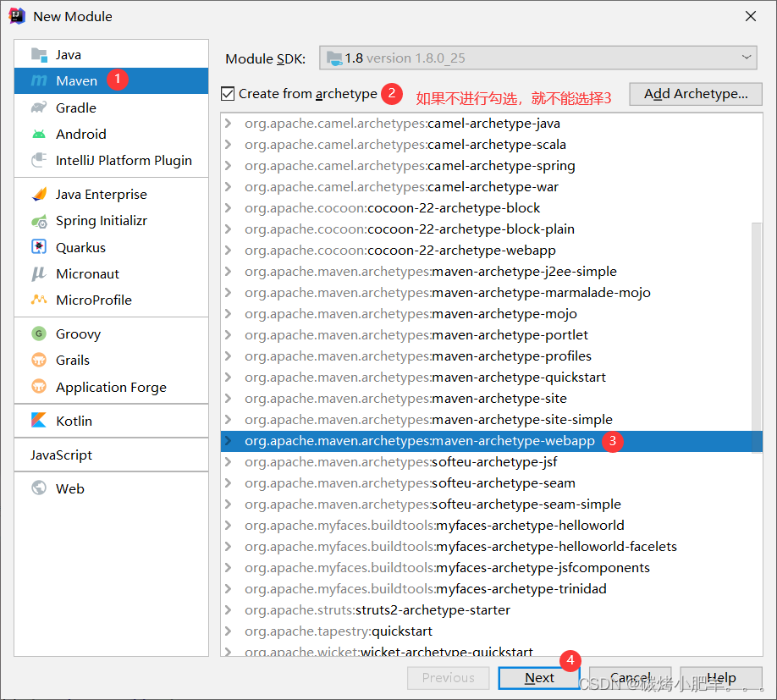
Task: Close the New Module dialog
Action: 751,16
